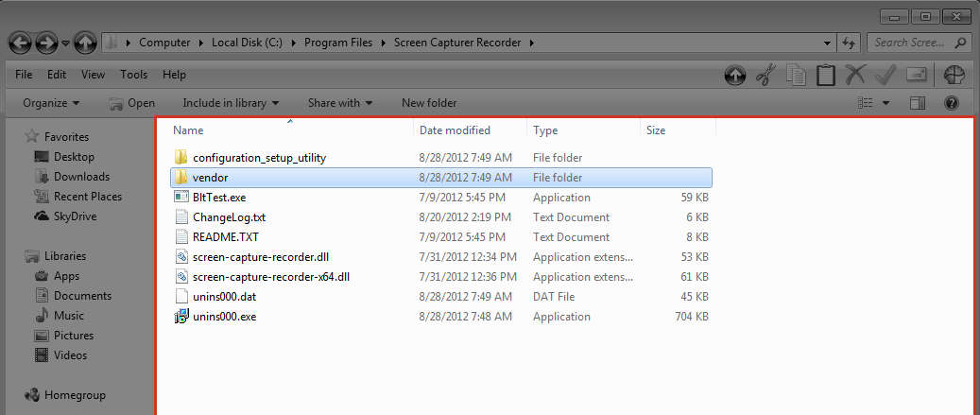This screenshot has width=980, height=415.
Task: Open the Help menu
Action: click(x=175, y=75)
